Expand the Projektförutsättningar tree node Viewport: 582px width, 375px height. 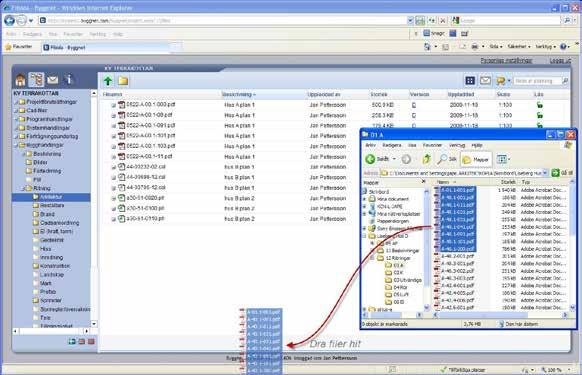click(16, 102)
